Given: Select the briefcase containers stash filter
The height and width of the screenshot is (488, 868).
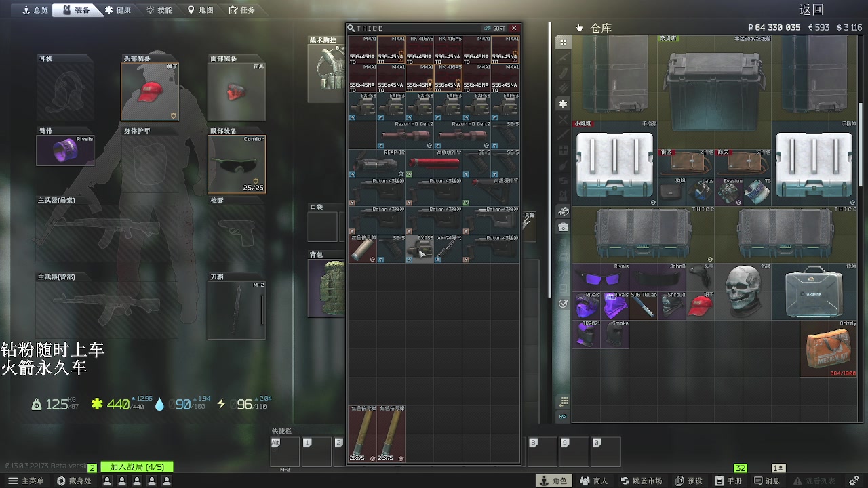Looking at the screenshot, I should (x=563, y=228).
